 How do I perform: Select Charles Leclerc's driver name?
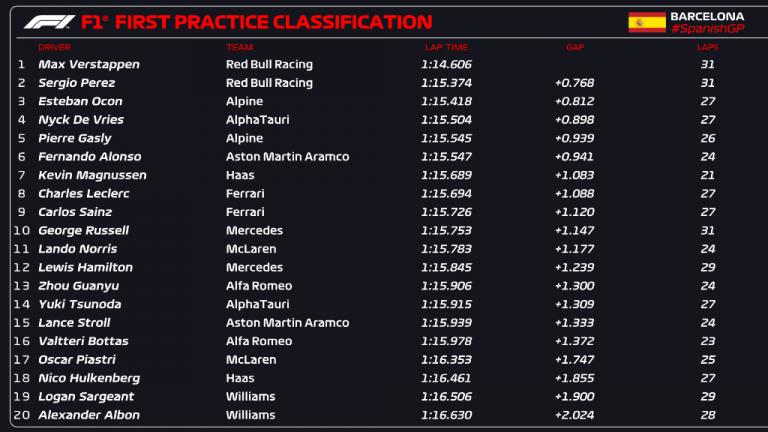[x=84, y=194]
